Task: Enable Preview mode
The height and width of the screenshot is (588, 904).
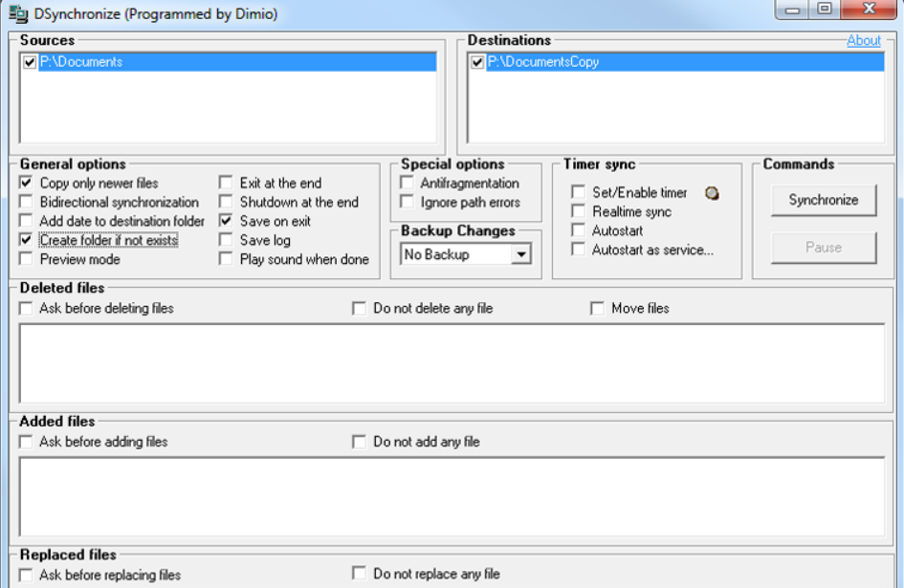Action: coord(25,259)
